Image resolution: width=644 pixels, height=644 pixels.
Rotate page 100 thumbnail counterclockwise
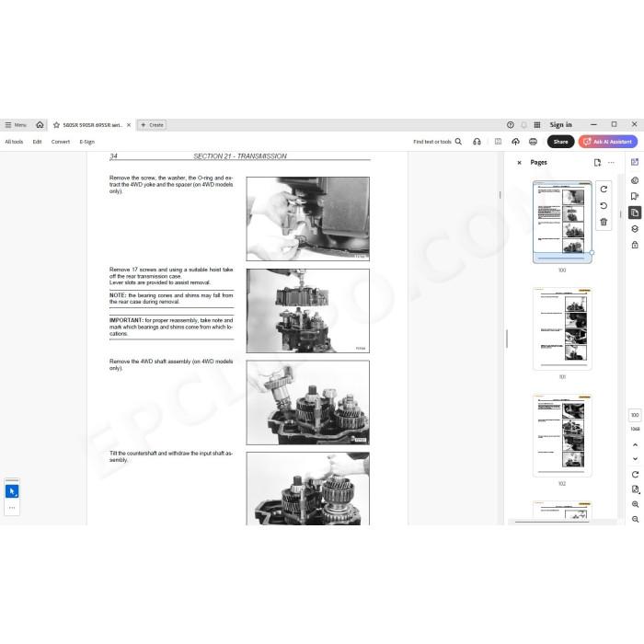[604, 206]
